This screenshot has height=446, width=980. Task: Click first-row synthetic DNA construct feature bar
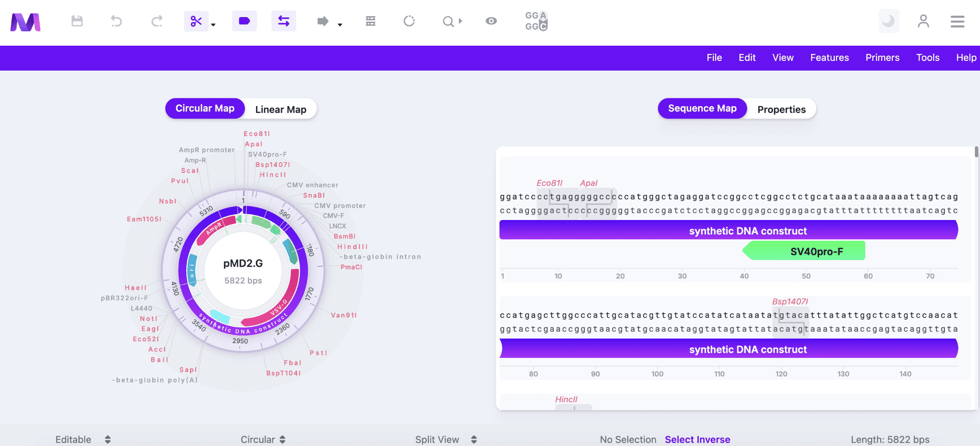(x=729, y=231)
